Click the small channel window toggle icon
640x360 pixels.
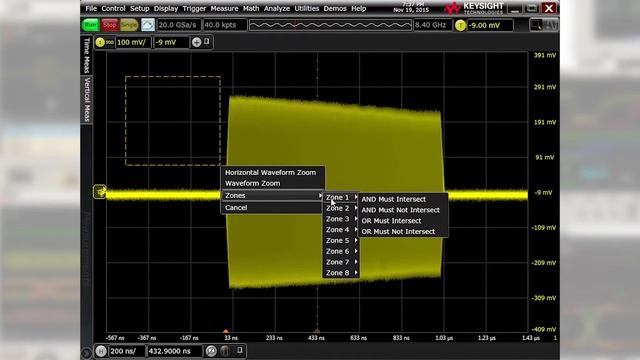pos(207,42)
